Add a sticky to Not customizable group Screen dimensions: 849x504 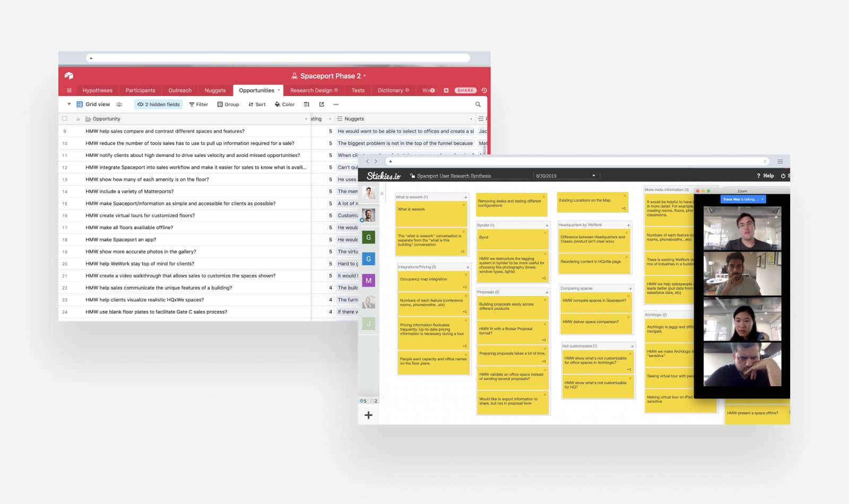632,346
